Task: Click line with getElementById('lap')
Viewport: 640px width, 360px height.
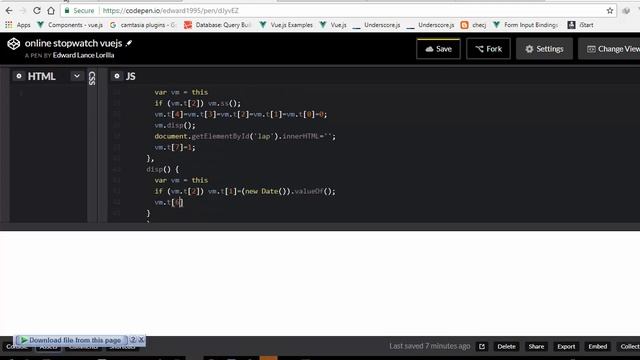Action: coord(245,136)
